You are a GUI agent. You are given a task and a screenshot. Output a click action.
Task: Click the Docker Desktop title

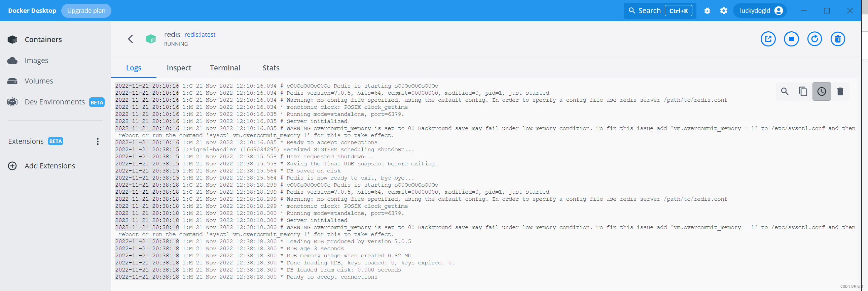coord(32,10)
